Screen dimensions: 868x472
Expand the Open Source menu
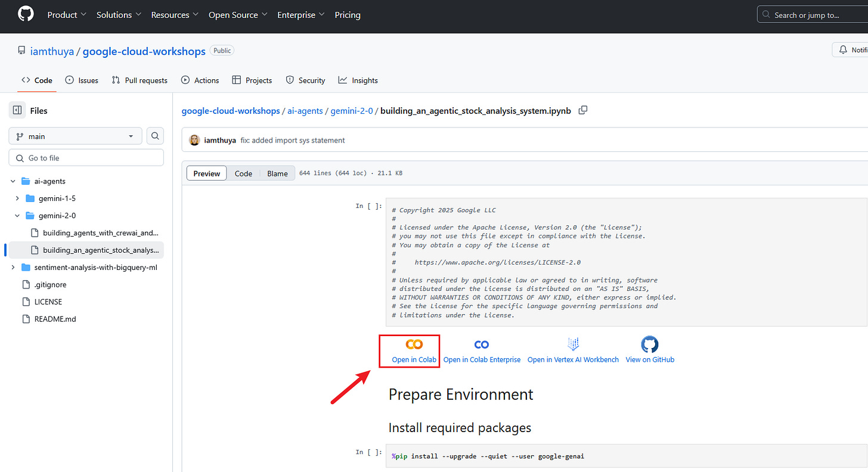[x=238, y=15]
